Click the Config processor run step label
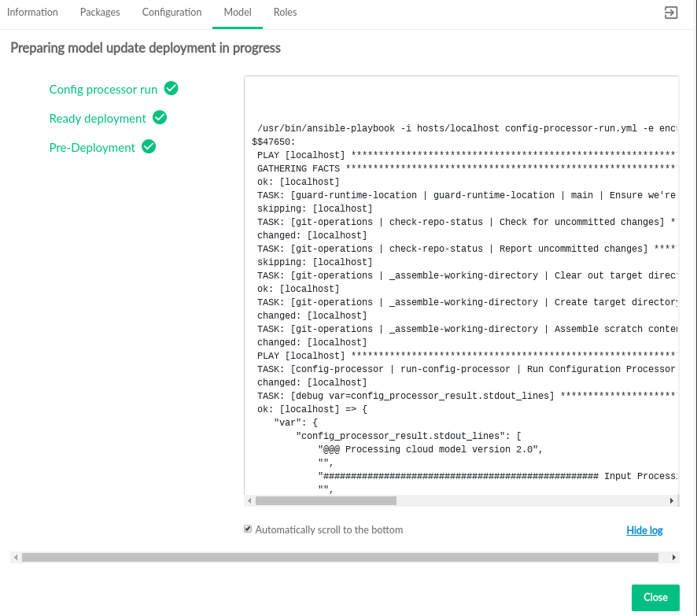Screen dimensions: 697x616 point(103,90)
